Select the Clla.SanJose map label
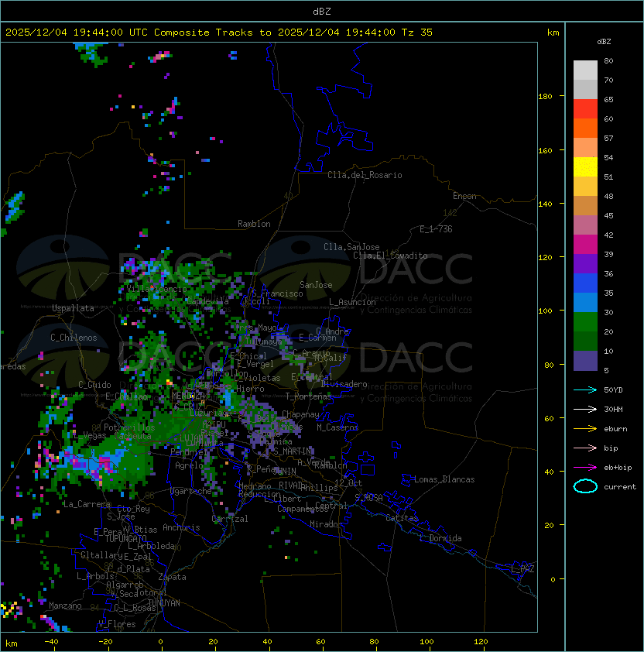 351,247
